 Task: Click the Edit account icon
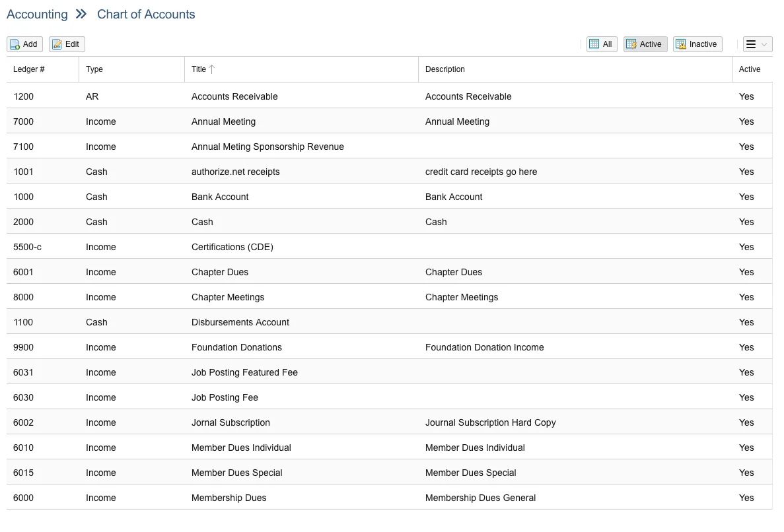tap(57, 44)
